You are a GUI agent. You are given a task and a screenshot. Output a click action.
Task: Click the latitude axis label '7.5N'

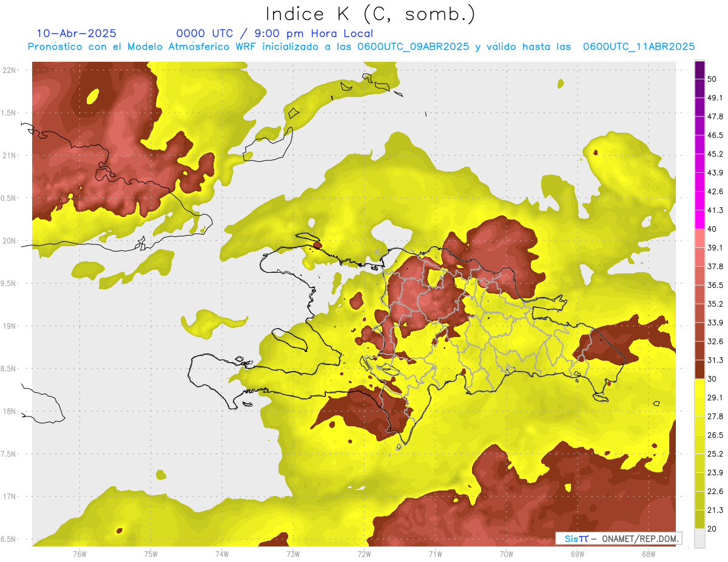(x=9, y=454)
